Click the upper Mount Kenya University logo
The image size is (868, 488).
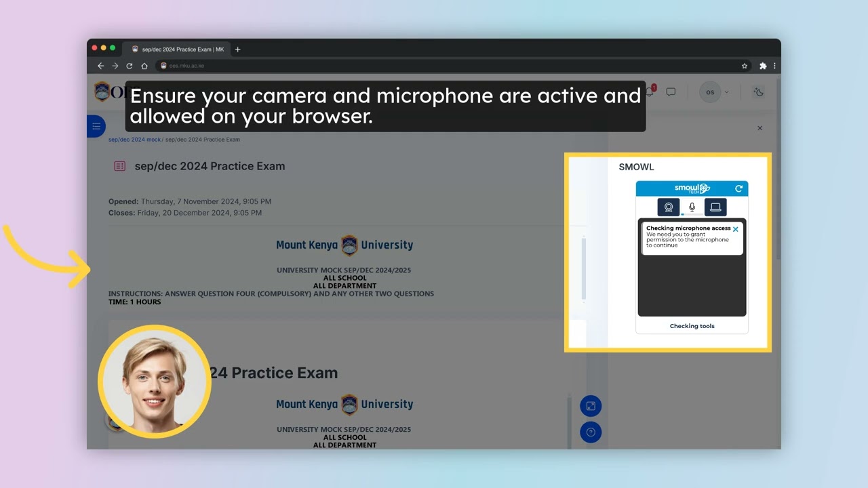click(x=344, y=245)
